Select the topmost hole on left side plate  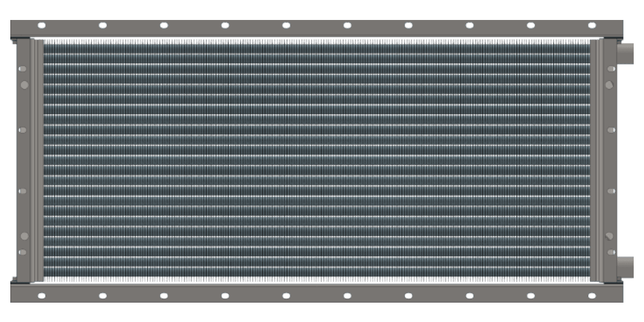click(x=23, y=68)
